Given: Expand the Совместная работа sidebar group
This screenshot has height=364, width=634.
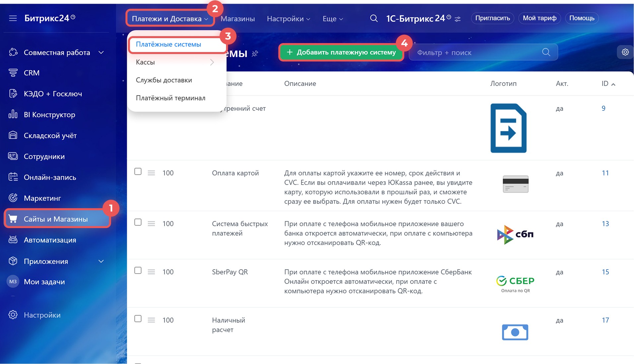Looking at the screenshot, I should (101, 52).
